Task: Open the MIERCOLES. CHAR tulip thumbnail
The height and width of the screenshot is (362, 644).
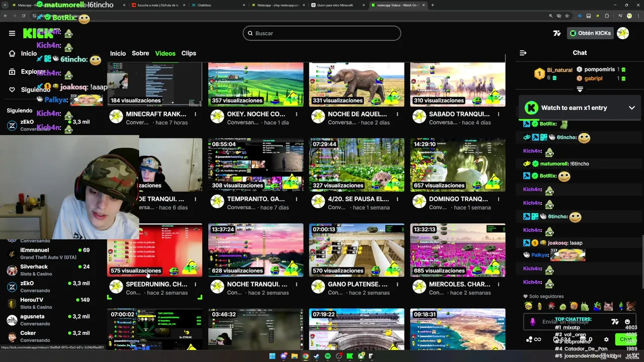Action: click(x=458, y=250)
